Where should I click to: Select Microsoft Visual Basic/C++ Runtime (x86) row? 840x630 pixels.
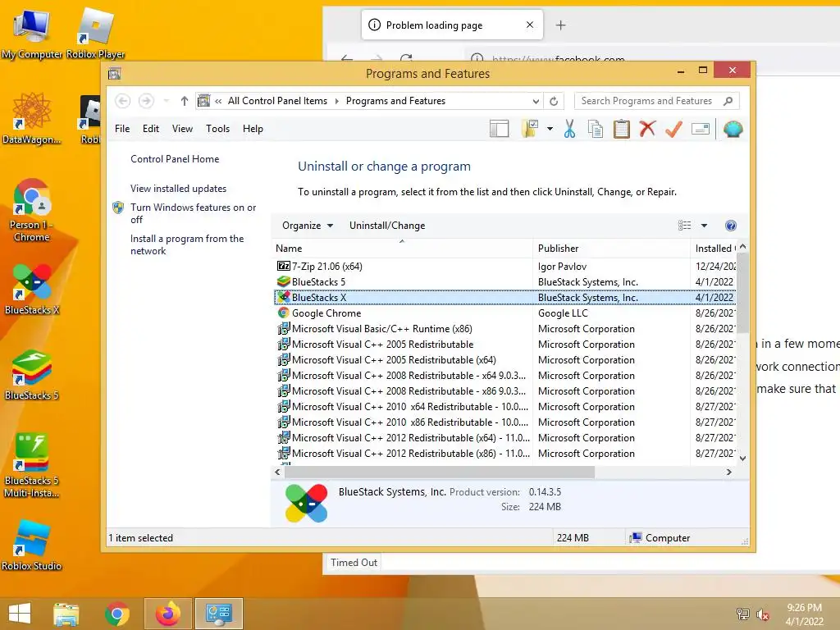pyautogui.click(x=504, y=328)
